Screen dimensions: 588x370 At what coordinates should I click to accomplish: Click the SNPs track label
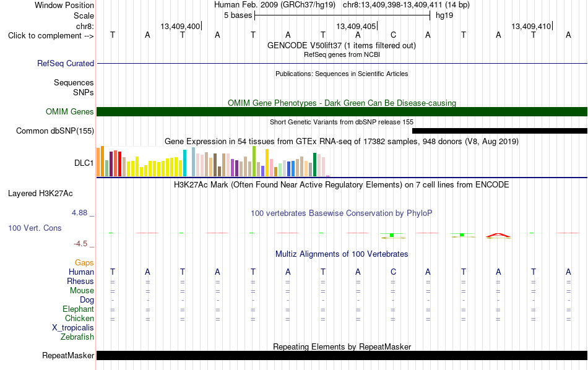click(84, 92)
